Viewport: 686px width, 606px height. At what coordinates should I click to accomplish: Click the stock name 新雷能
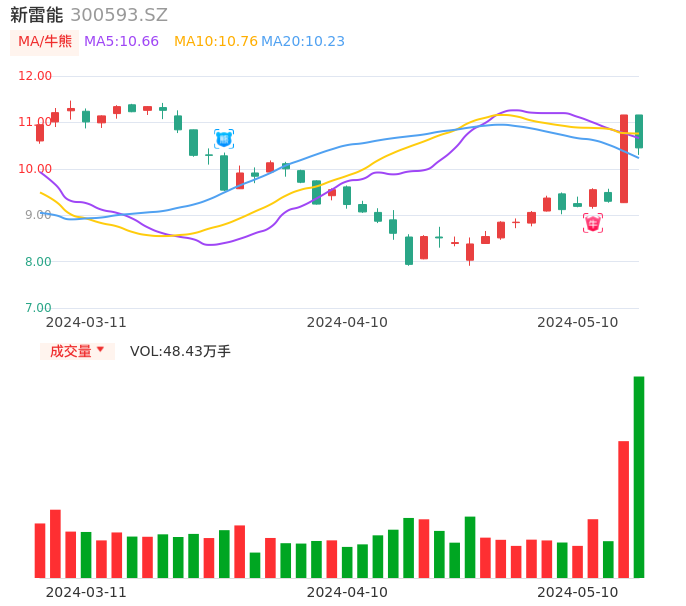(x=37, y=15)
